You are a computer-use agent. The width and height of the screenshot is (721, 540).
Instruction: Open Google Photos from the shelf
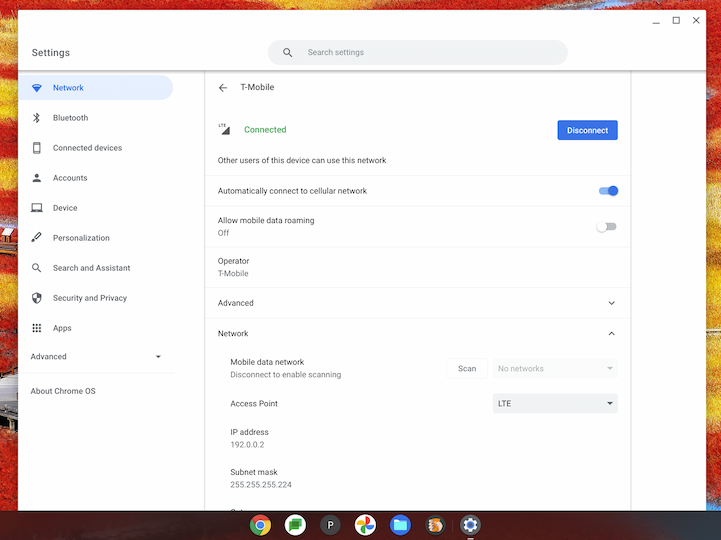click(365, 525)
